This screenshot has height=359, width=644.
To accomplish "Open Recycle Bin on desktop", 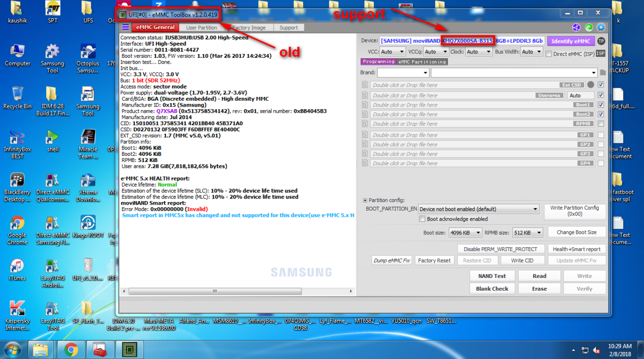I will [18, 98].
